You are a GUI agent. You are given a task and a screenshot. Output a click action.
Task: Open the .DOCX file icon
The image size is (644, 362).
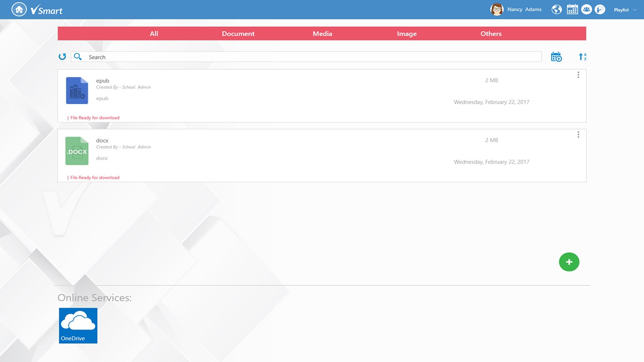pyautogui.click(x=77, y=151)
